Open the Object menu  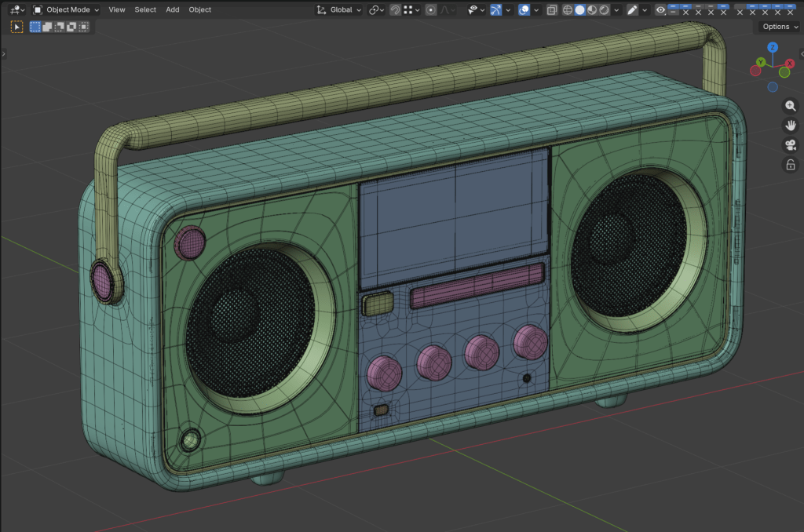[x=199, y=10]
